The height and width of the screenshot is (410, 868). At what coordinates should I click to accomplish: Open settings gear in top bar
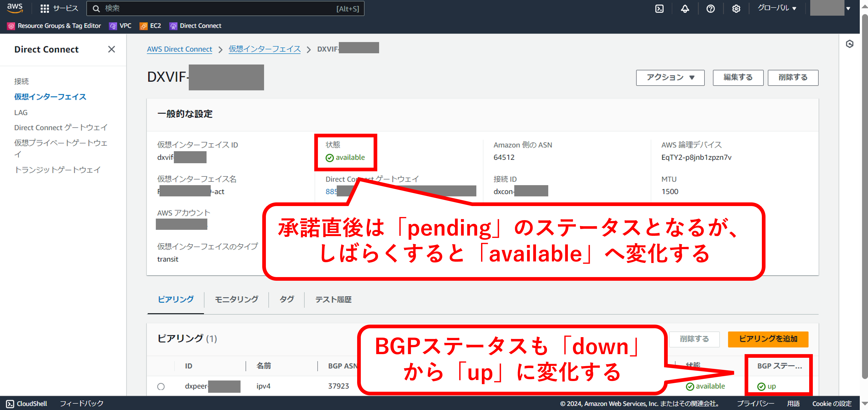736,9
